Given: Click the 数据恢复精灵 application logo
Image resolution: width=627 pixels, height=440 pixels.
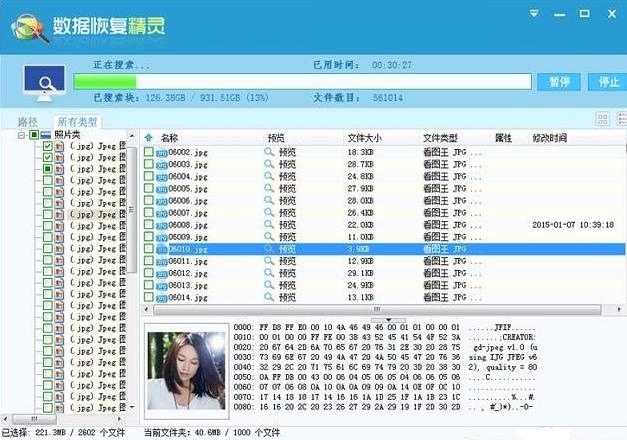Looking at the screenshot, I should [x=30, y=28].
